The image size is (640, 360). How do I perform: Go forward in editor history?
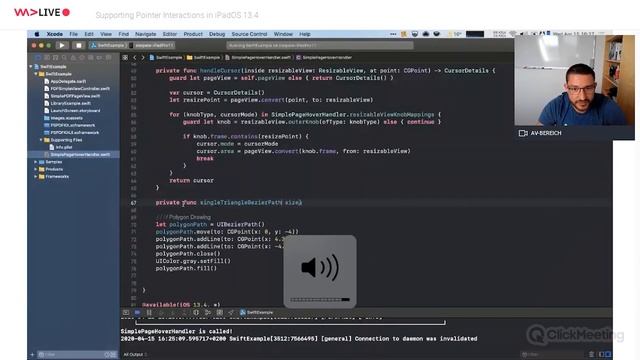(x=142, y=58)
